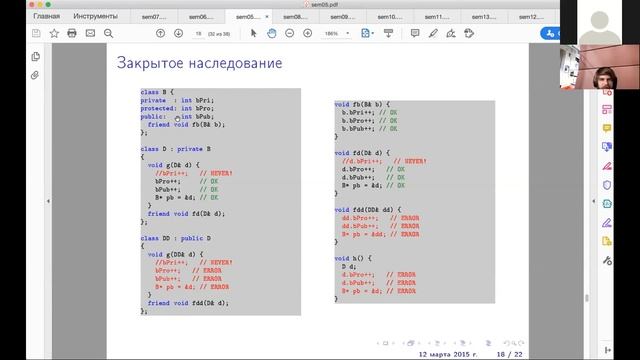640x360 pixels.
Task: Go to next page down-arrow icon
Action: pos(178,33)
